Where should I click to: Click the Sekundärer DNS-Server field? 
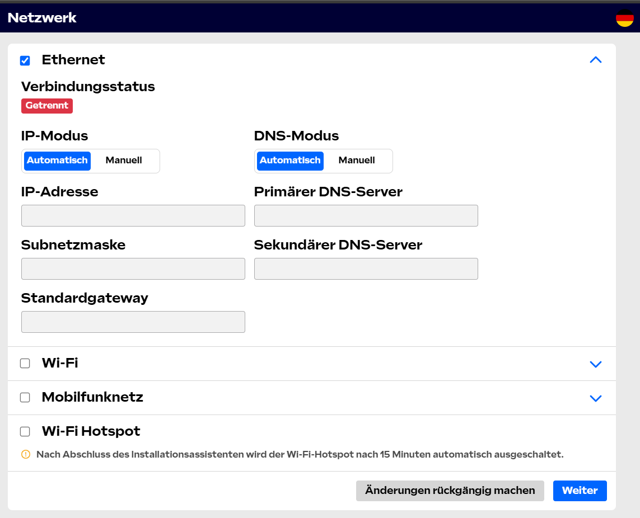[366, 269]
